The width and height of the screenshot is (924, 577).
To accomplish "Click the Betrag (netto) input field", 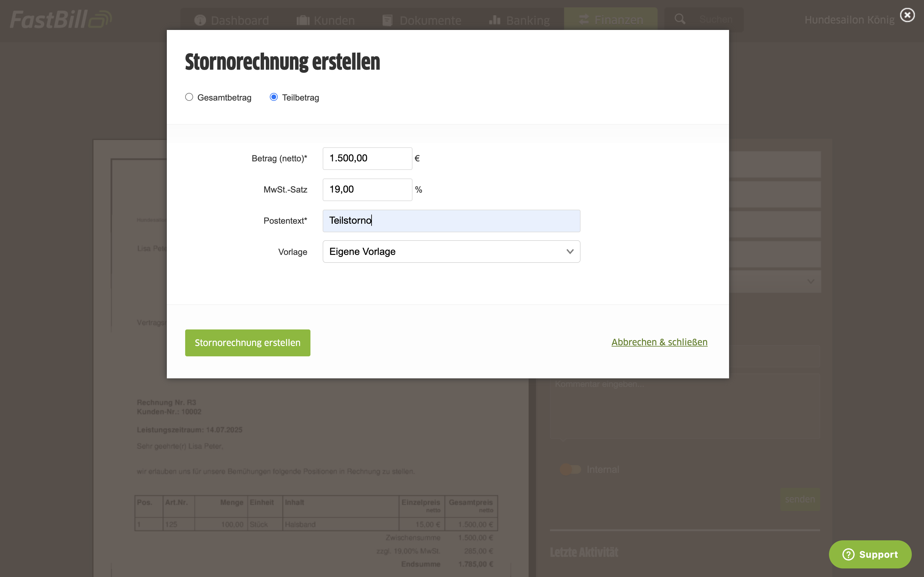I will (367, 158).
